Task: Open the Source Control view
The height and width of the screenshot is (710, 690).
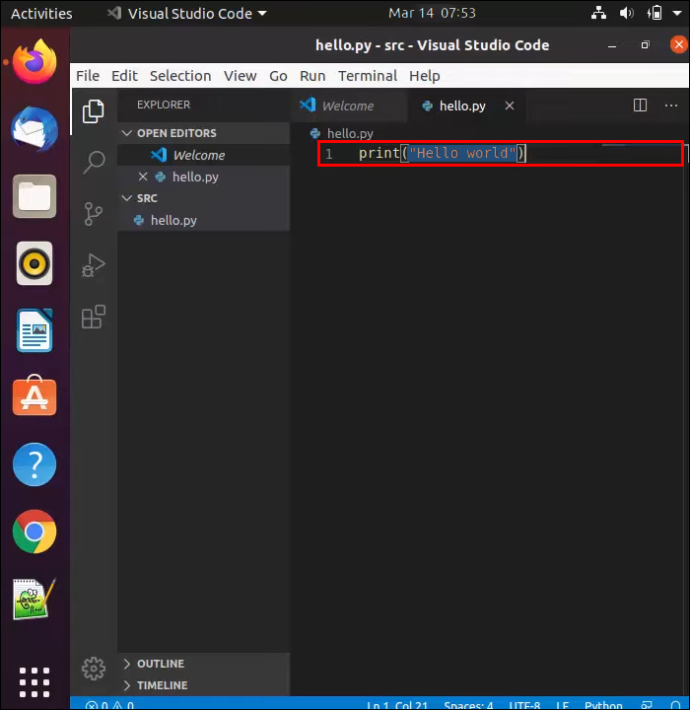Action: pyautogui.click(x=93, y=214)
